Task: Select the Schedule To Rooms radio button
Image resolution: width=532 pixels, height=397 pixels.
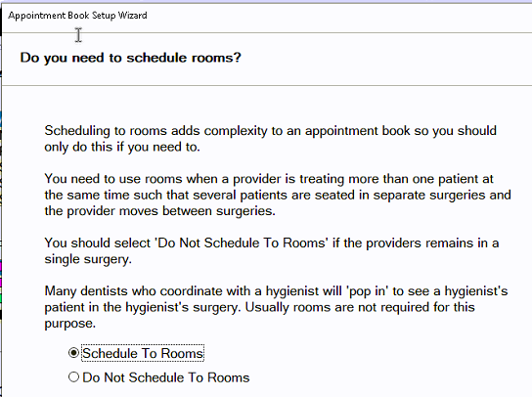Action: (73, 353)
